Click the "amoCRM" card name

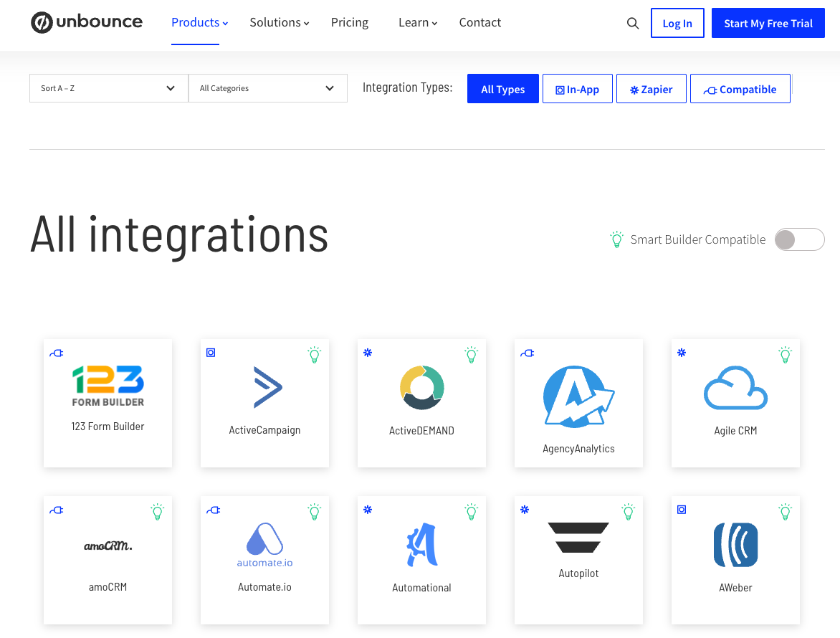click(108, 587)
